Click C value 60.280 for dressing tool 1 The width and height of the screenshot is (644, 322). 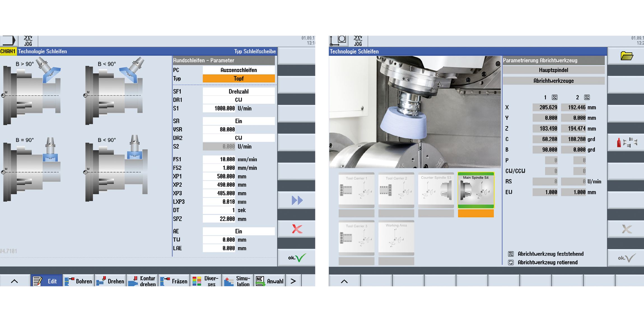pos(545,139)
